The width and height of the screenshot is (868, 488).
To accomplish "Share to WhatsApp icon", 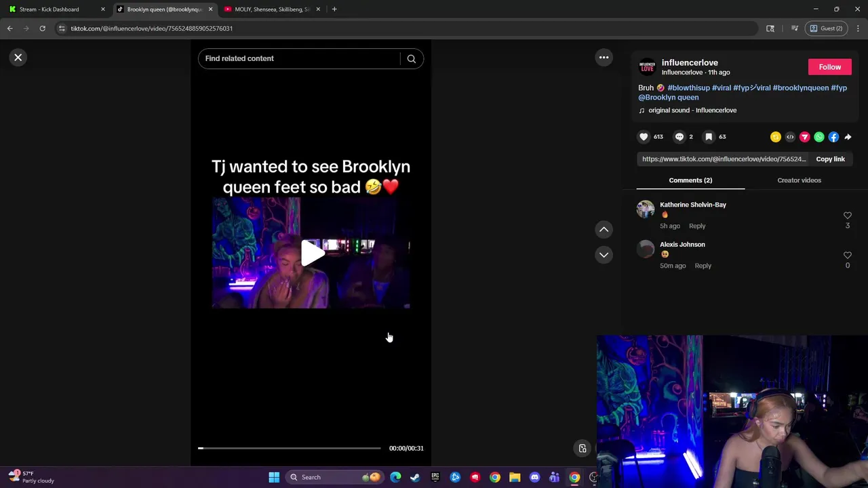I will (x=819, y=137).
